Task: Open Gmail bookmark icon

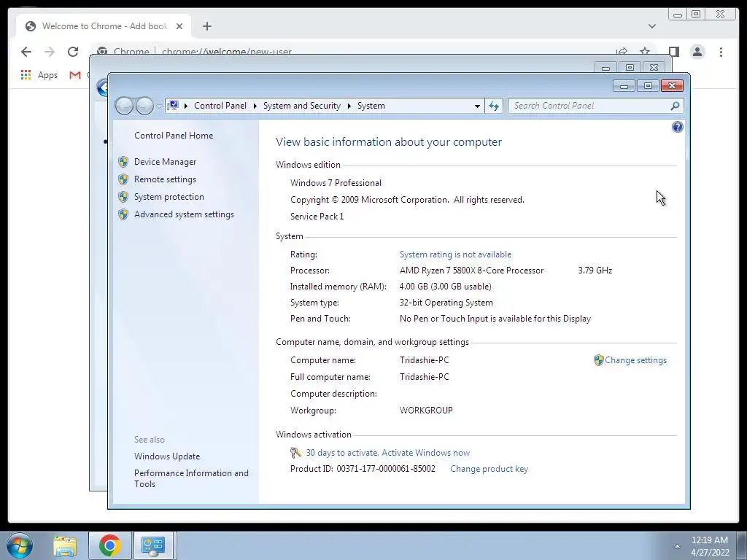Action: tap(75, 75)
